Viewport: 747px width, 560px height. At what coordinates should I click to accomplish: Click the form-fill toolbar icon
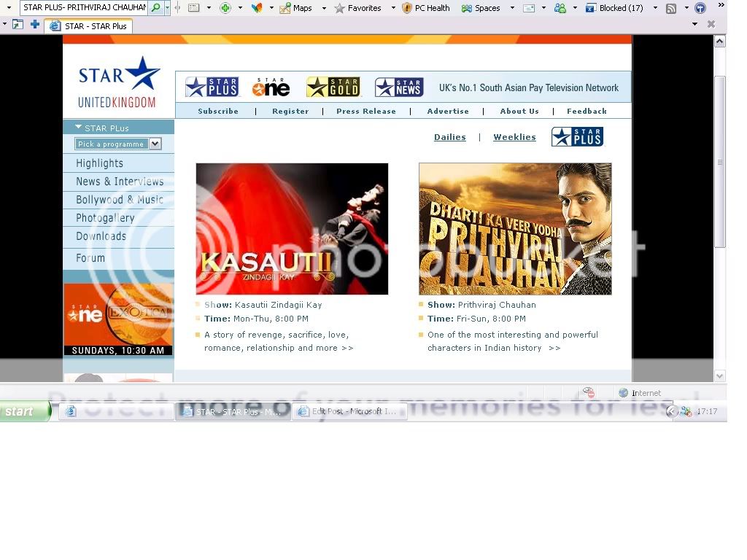[x=193, y=7]
